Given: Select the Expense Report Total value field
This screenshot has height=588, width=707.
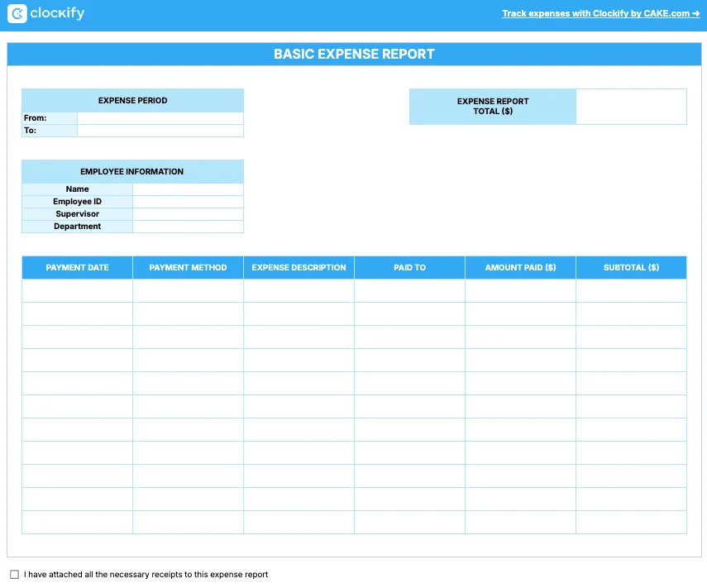Looking at the screenshot, I should (x=631, y=107).
